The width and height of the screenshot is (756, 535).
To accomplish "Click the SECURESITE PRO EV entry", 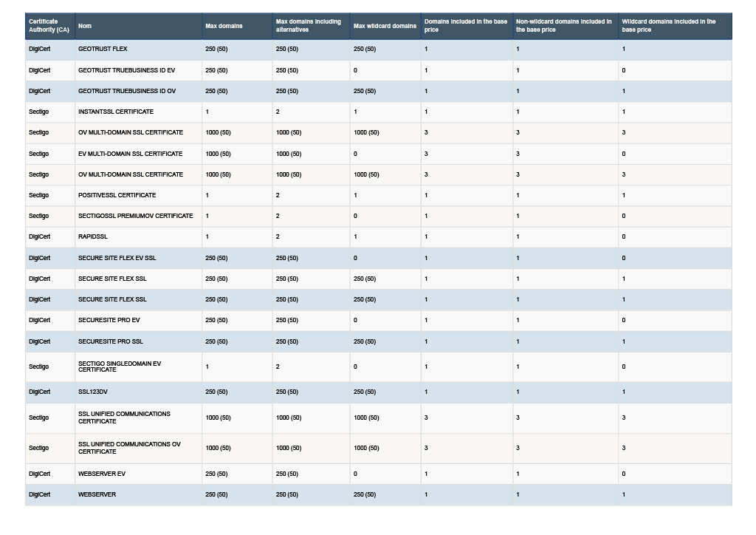I will coord(109,320).
